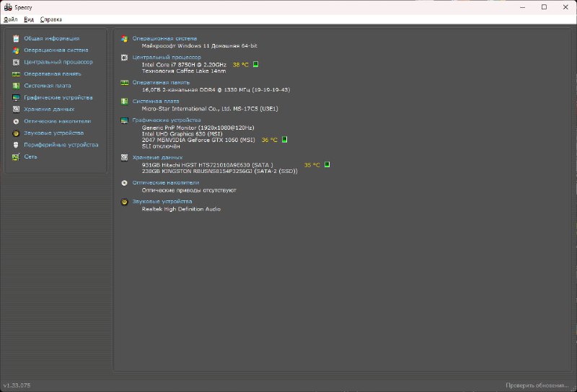Click the Generic PnP Monitor line
The image size is (577, 392).
[198, 128]
